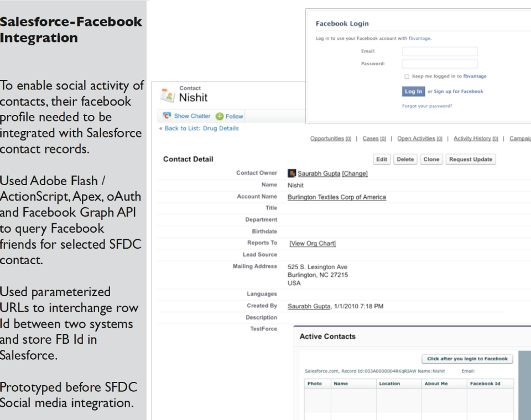
Task: Open Saurabh Gupta Created By link
Action: pyautogui.click(x=309, y=306)
